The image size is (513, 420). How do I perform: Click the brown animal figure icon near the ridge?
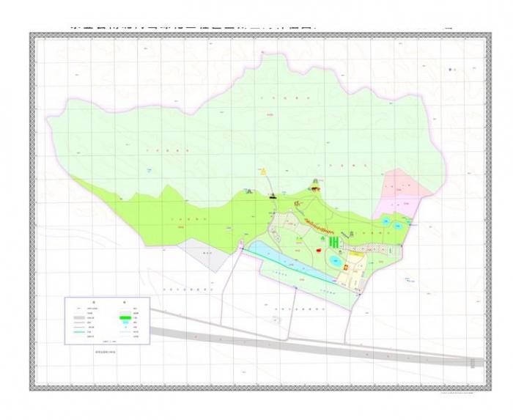pyautogui.click(x=315, y=188)
